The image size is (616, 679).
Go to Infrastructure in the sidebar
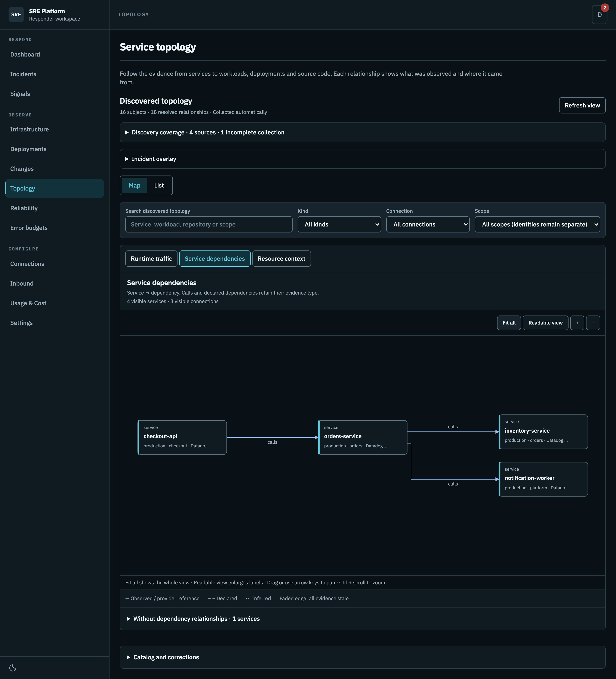pos(55,129)
